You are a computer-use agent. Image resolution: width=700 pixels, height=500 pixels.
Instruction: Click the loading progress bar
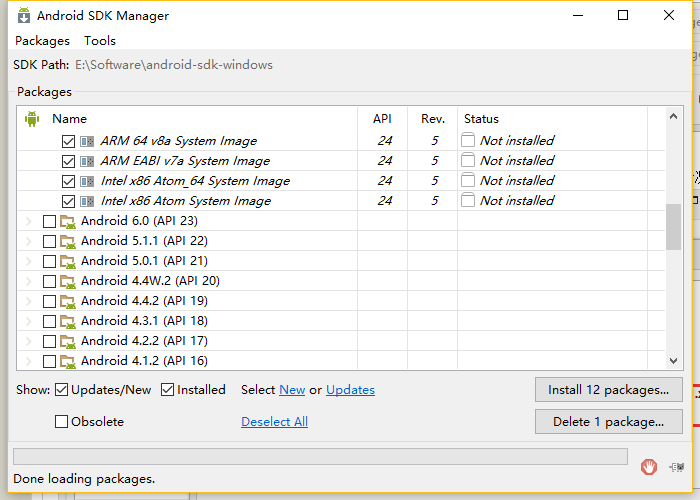pos(320,457)
